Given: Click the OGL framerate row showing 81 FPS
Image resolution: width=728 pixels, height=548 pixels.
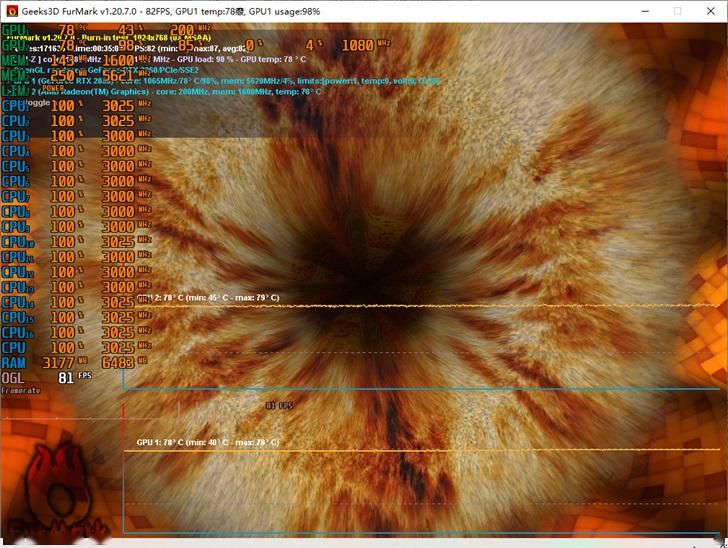Looking at the screenshot, I should (x=46, y=378).
